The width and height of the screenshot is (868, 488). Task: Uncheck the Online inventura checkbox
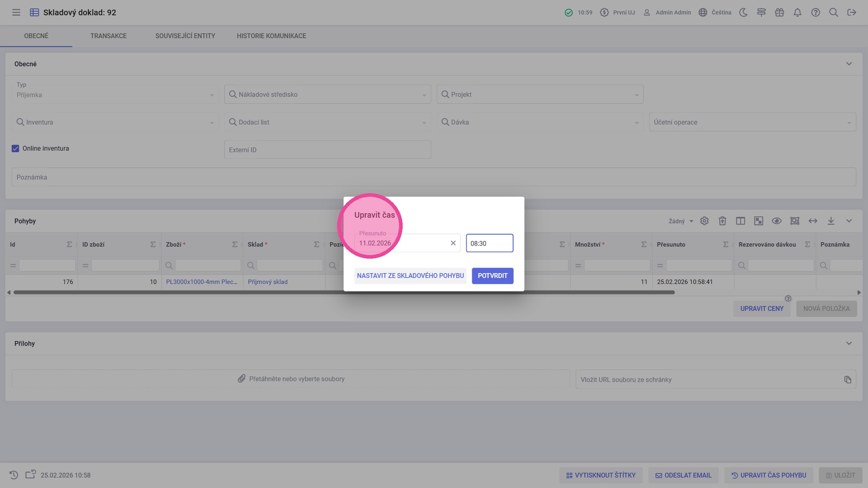pyautogui.click(x=15, y=149)
